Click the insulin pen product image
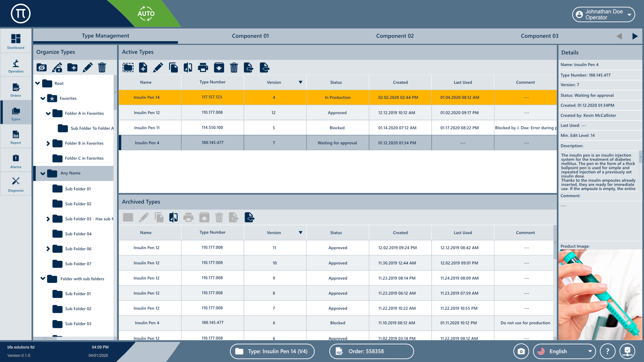644x362 pixels. coord(600,295)
